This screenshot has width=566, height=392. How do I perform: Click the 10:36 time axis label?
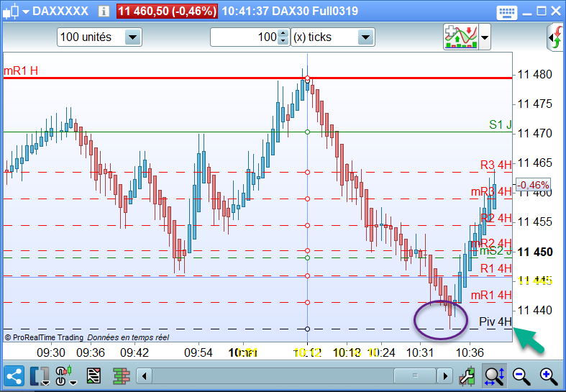[470, 352]
